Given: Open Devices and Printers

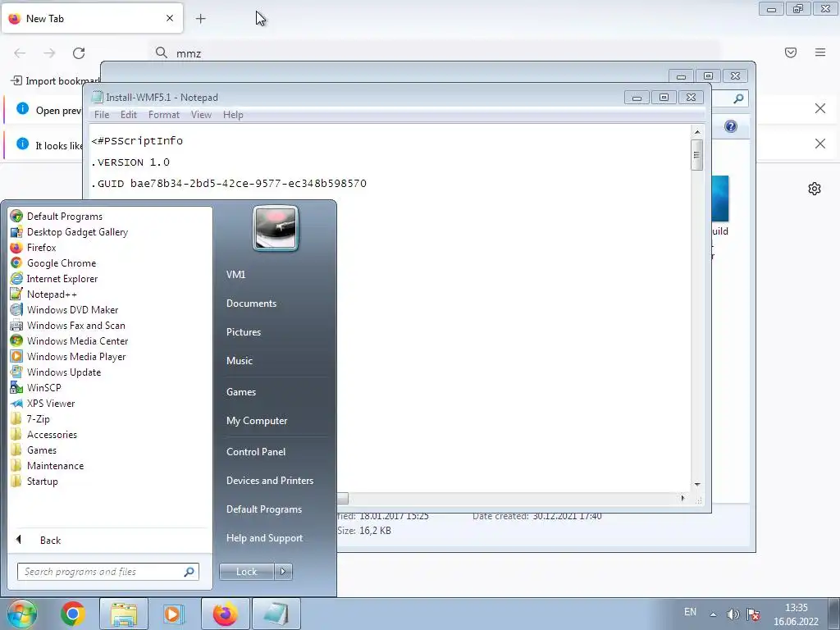Looking at the screenshot, I should point(269,481).
